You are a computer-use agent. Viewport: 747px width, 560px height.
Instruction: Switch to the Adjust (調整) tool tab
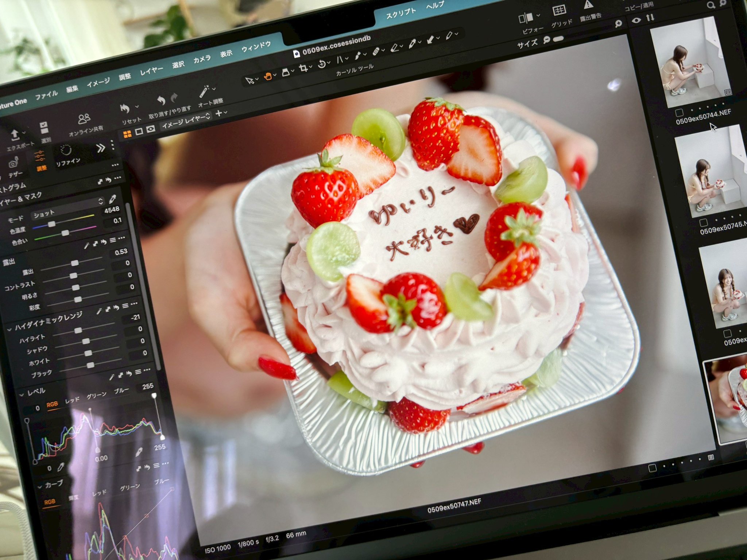coord(40,160)
